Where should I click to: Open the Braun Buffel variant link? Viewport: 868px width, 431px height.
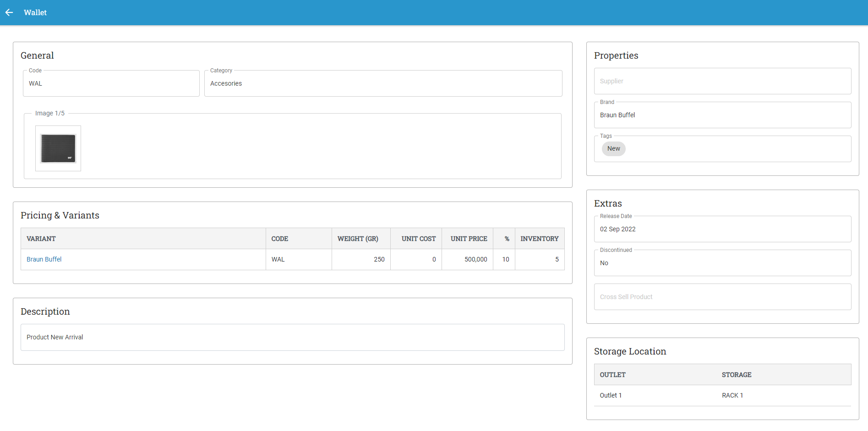pos(44,259)
